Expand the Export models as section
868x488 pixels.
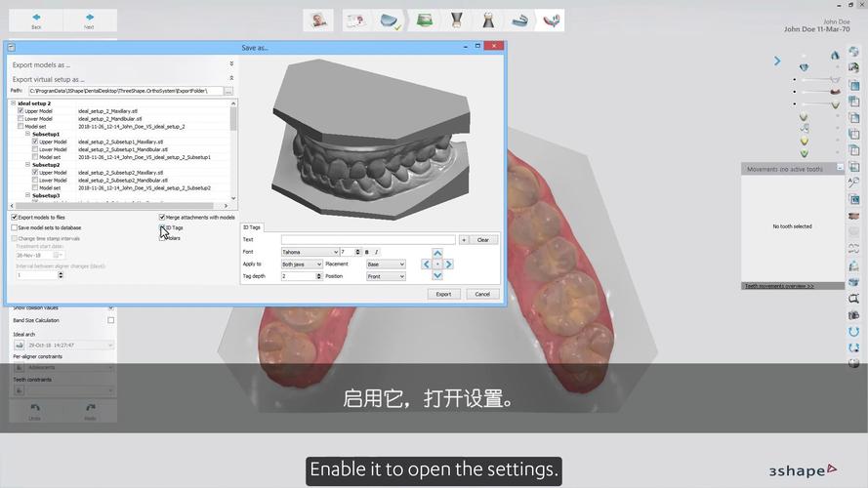(x=231, y=64)
